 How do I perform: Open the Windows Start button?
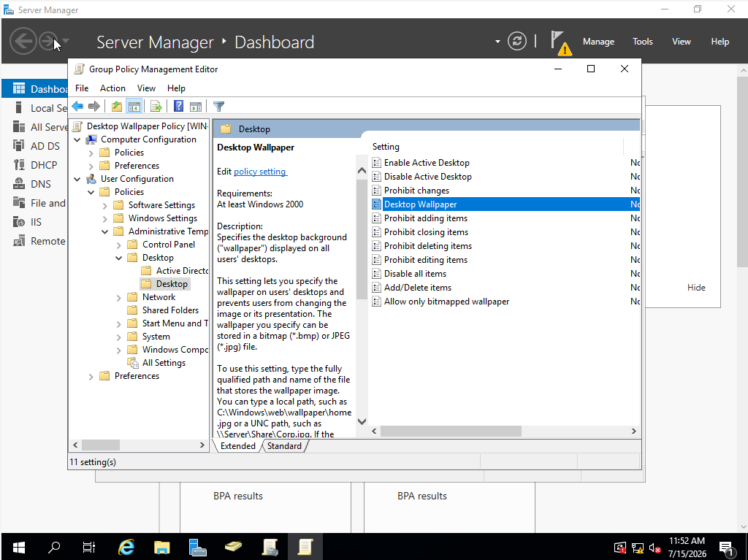[x=18, y=547]
